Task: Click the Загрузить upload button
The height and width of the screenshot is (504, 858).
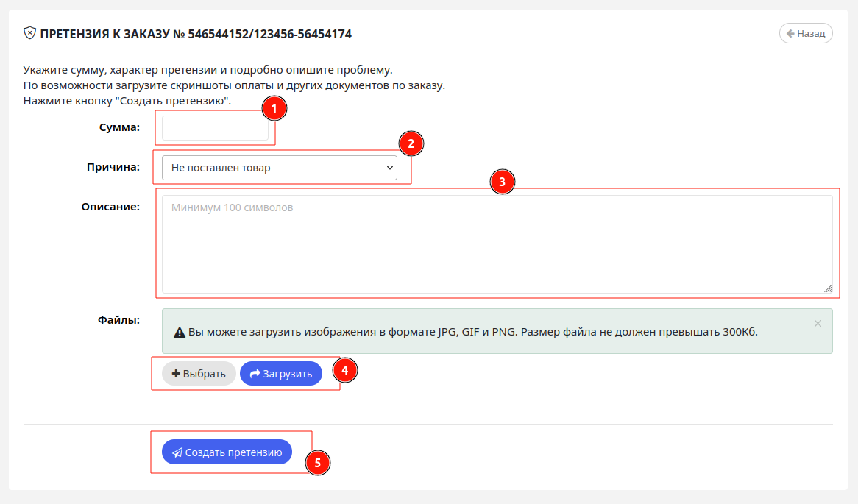Action: pos(280,374)
